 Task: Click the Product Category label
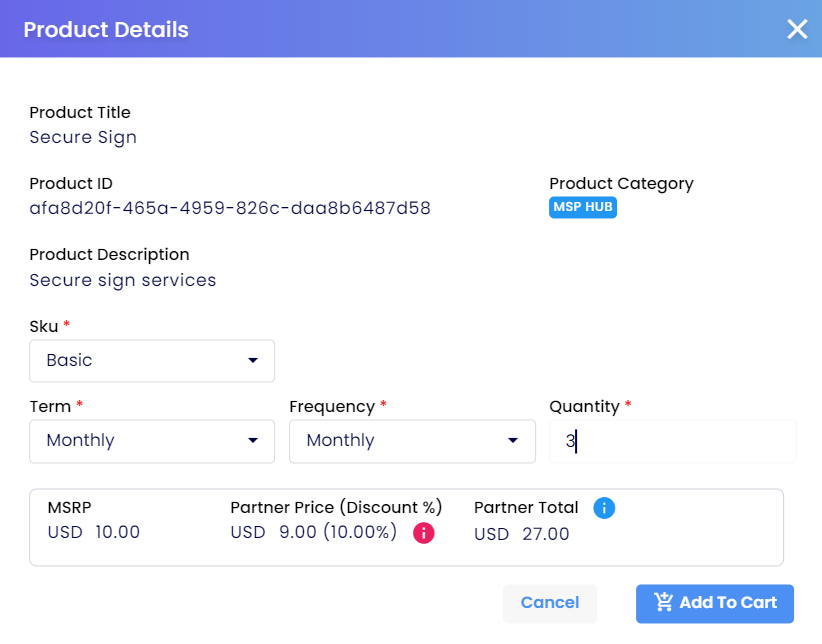click(x=621, y=184)
